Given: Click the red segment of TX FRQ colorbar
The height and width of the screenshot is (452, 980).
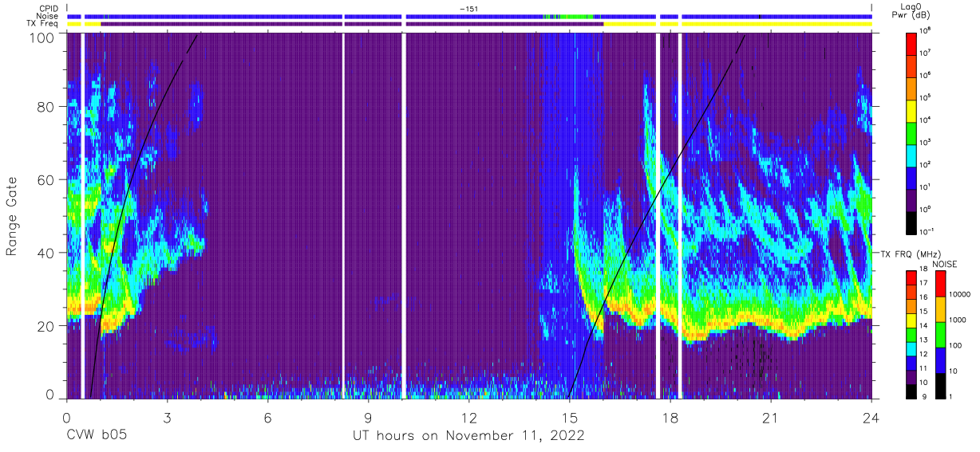Looking at the screenshot, I should 911,277.
